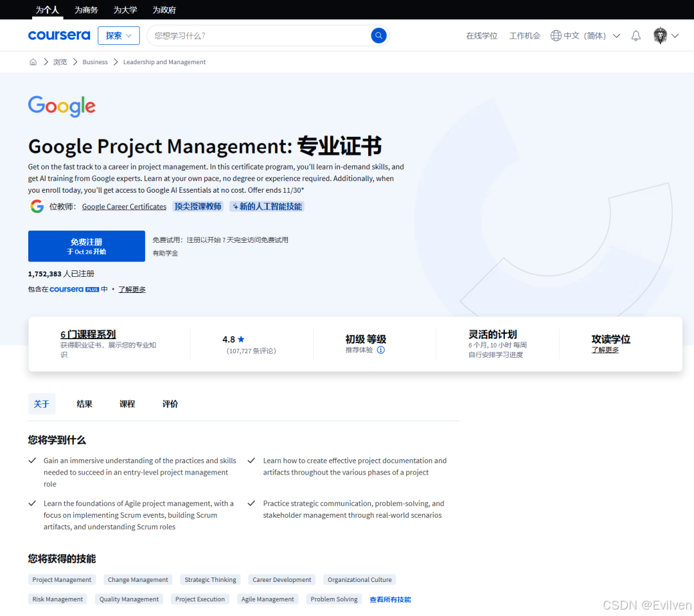Screen dimensions: 694x616
Task: Click the 初级 等级 heading
Action: [366, 339]
